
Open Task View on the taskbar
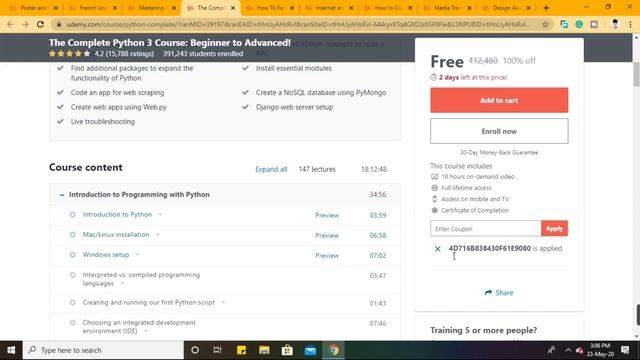[218, 350]
